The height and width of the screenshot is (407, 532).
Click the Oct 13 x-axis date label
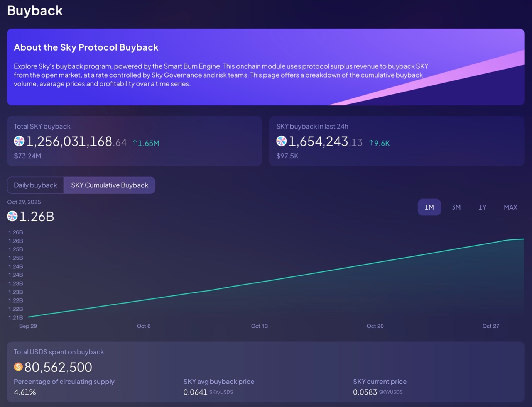pyautogui.click(x=259, y=326)
